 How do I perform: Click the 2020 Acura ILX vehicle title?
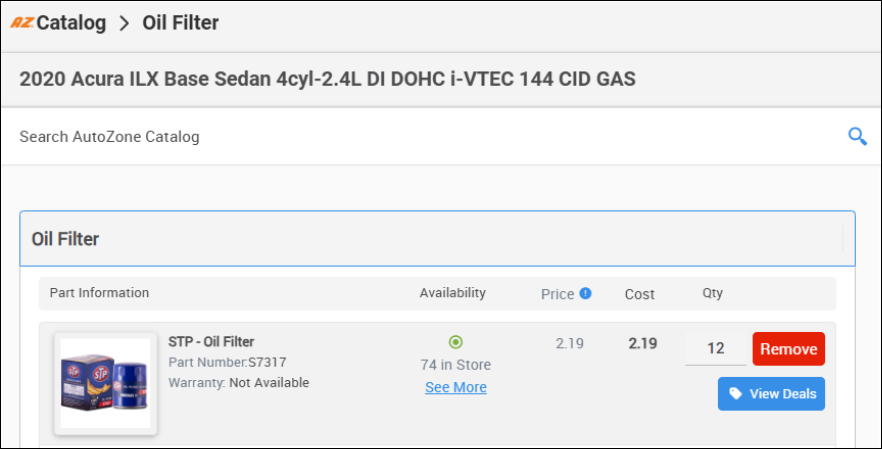[x=327, y=78]
